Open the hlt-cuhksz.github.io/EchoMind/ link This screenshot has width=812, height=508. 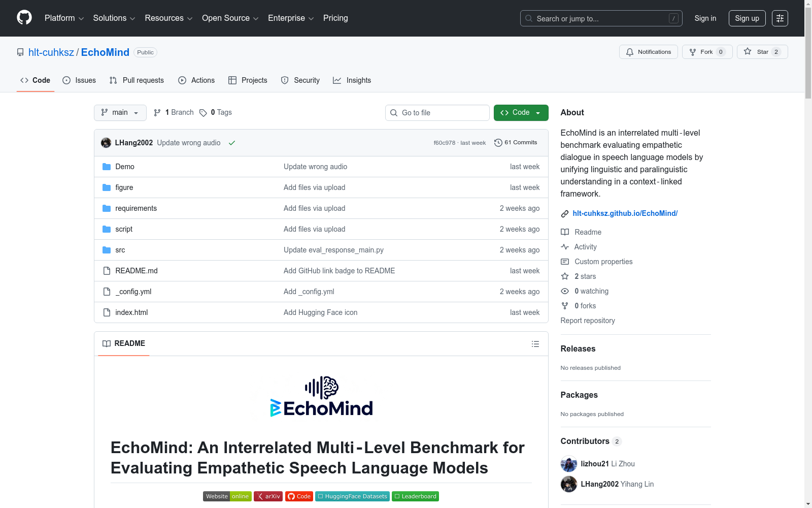[625, 213]
